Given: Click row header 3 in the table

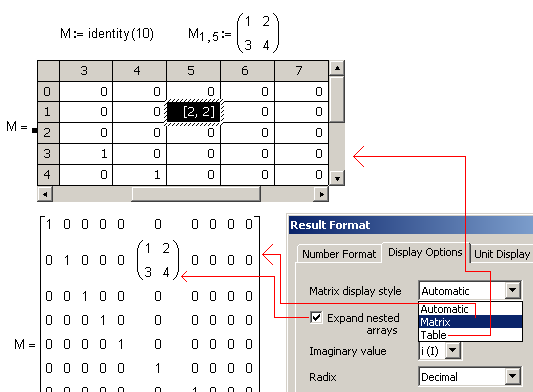Looking at the screenshot, I should click(x=48, y=154).
